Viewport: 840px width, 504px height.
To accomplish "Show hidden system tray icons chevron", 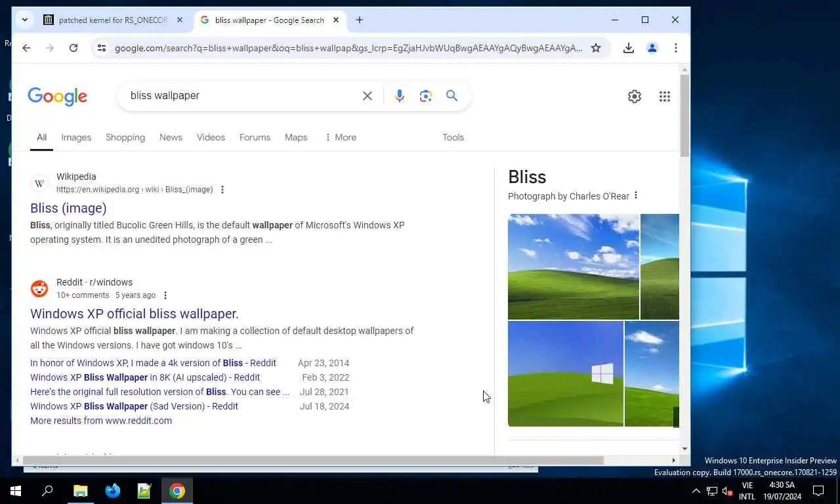I will (696, 491).
